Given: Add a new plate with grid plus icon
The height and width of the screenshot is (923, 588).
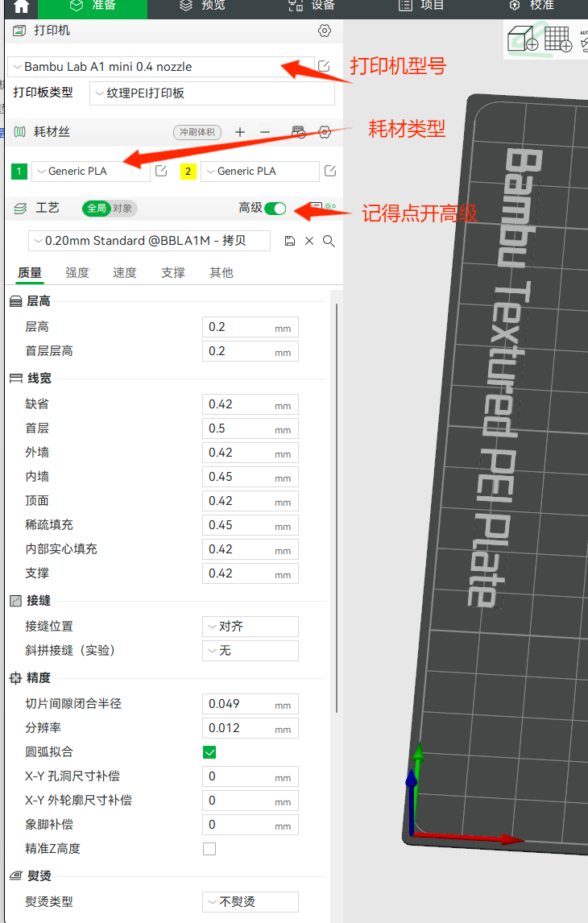Looking at the screenshot, I should pyautogui.click(x=558, y=39).
